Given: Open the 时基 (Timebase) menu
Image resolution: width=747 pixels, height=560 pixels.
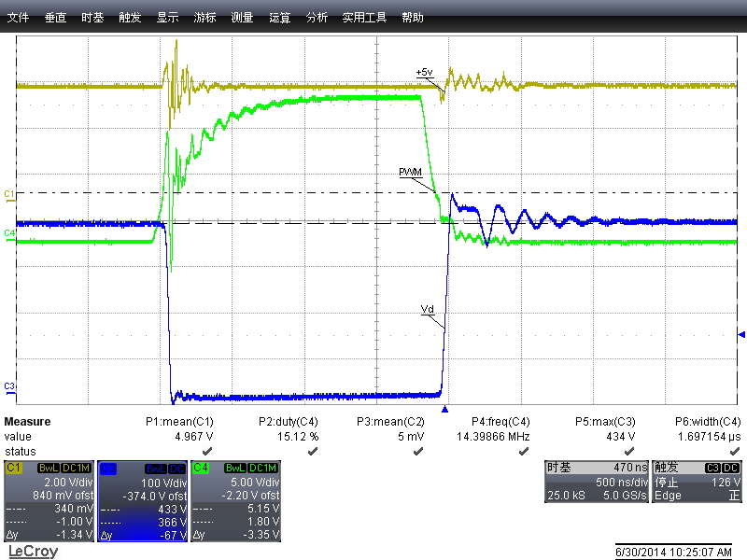Looking at the screenshot, I should (92, 18).
